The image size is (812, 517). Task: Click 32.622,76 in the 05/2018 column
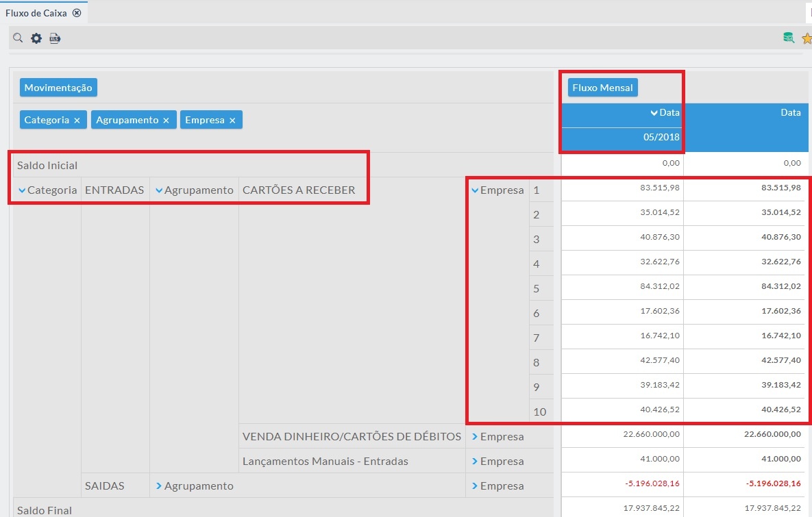point(660,262)
